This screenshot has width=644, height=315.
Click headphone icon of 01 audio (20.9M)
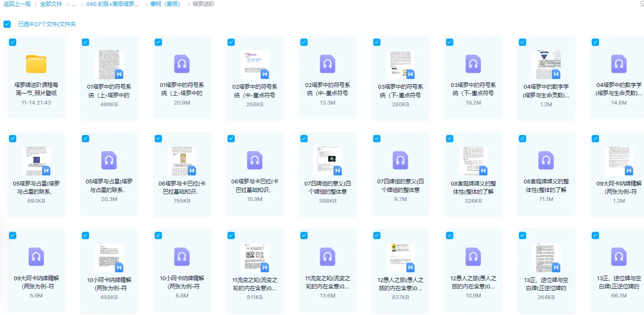coord(182,64)
